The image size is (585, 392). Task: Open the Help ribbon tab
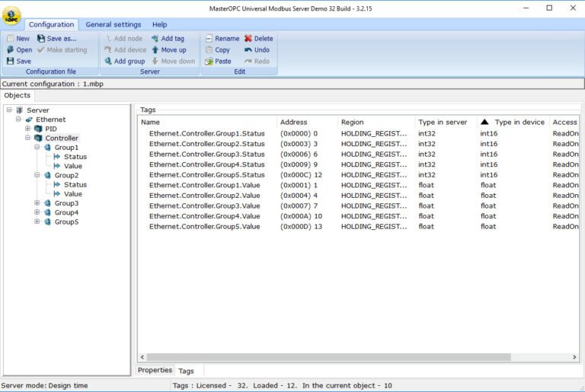point(160,24)
